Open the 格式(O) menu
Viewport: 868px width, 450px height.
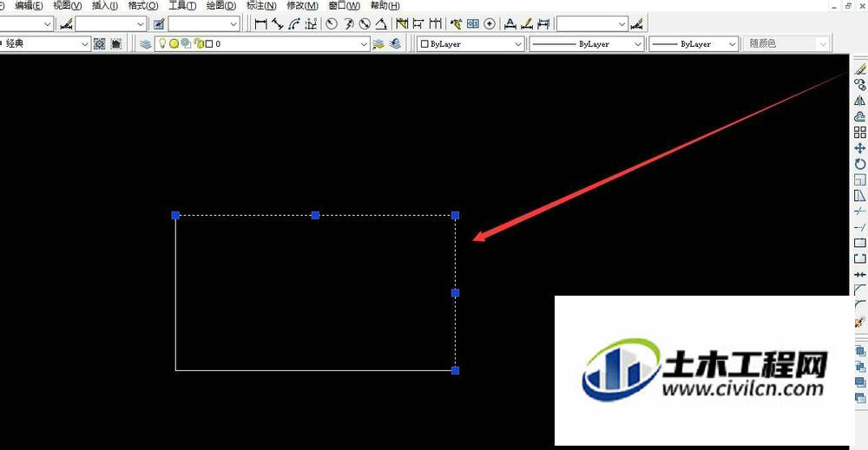[143, 5]
